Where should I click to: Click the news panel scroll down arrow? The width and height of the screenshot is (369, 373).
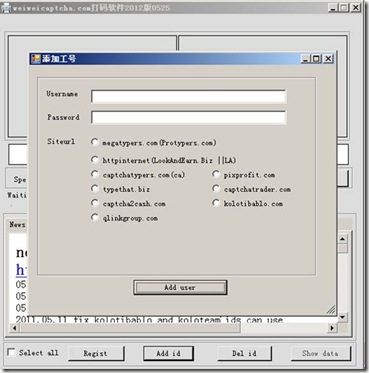(343, 318)
